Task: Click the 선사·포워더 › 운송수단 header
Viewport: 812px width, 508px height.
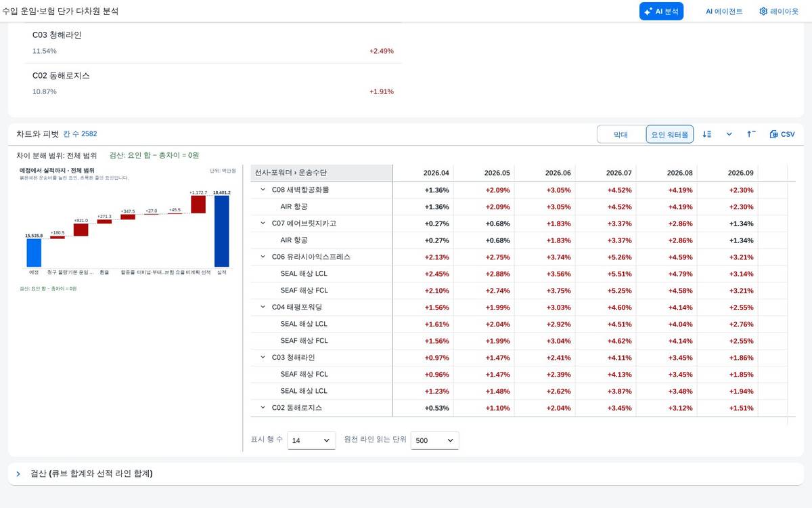Action: [321, 173]
